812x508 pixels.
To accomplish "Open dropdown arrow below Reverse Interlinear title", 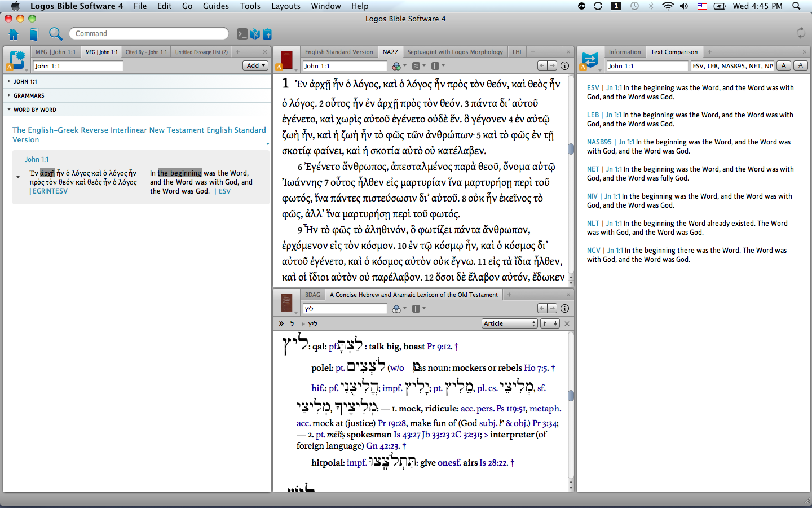I will point(267,144).
